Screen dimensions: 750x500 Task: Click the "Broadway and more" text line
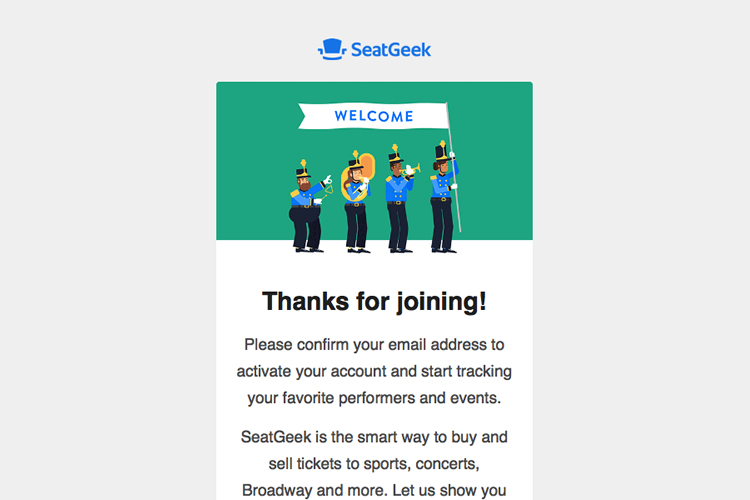pos(374,490)
